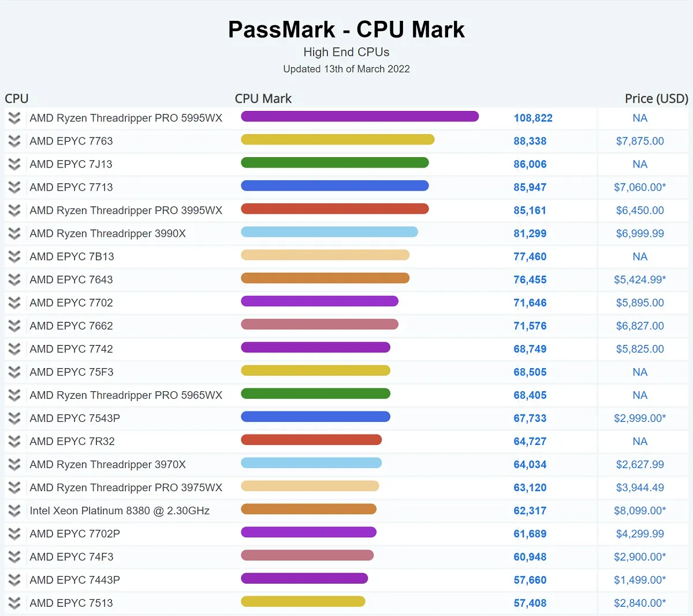Click the price $2,999.00*
693x616 pixels.
pos(640,418)
